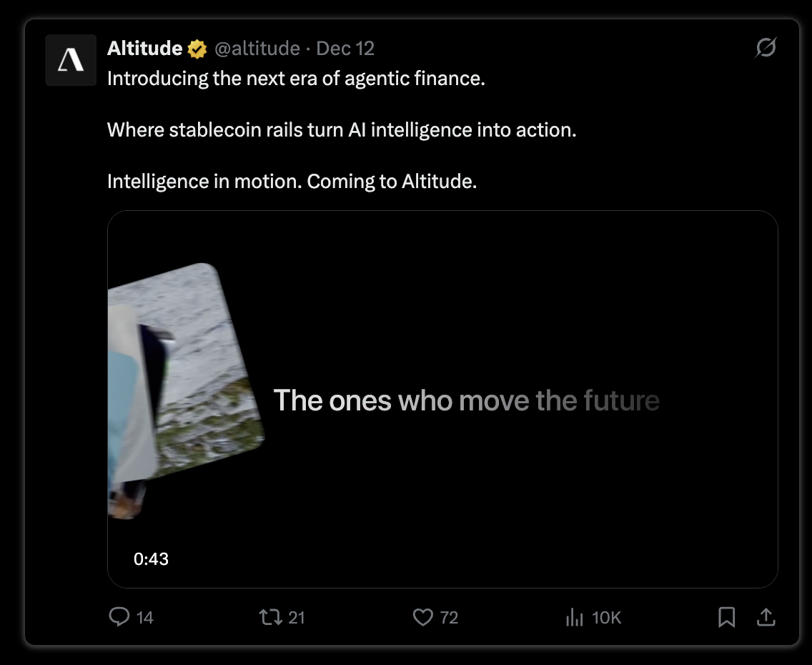Click the 0:43 video duration label

[x=152, y=559]
